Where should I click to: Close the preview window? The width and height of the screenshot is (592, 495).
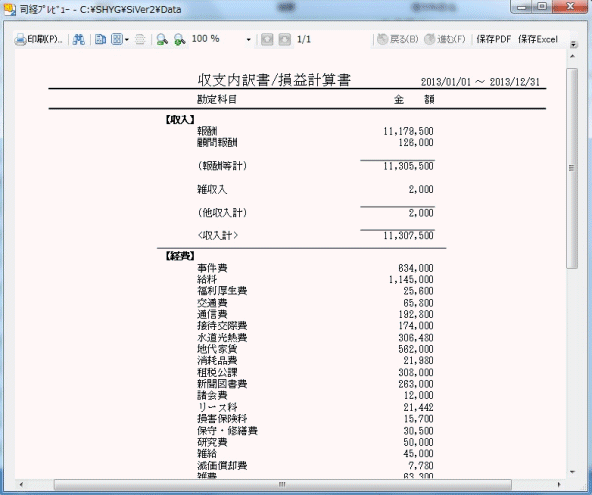pos(570,6)
